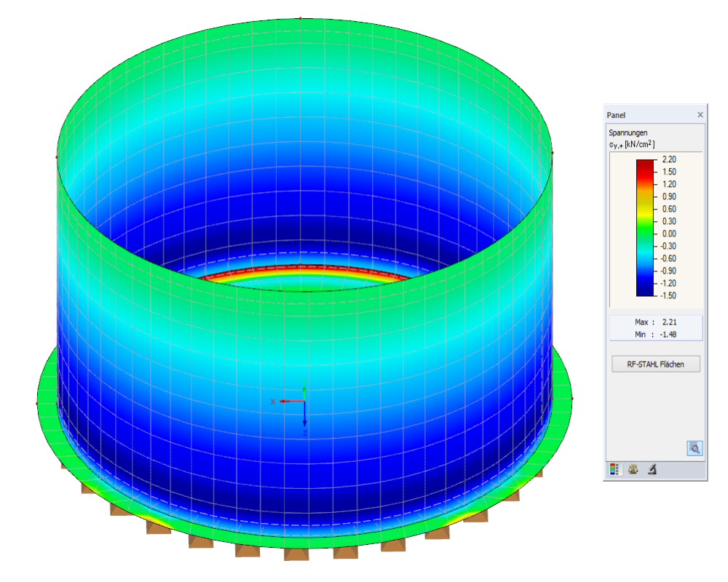Open the panel options with the magnifier icon

[x=695, y=447]
